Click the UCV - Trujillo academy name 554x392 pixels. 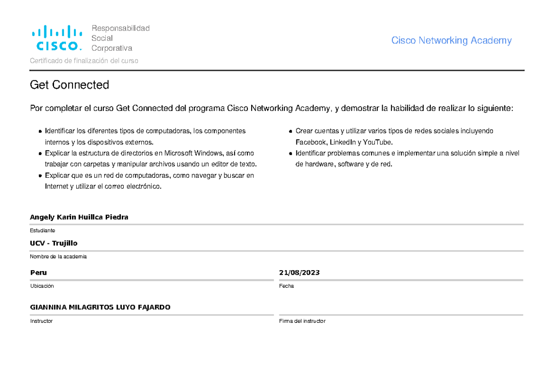(54, 243)
